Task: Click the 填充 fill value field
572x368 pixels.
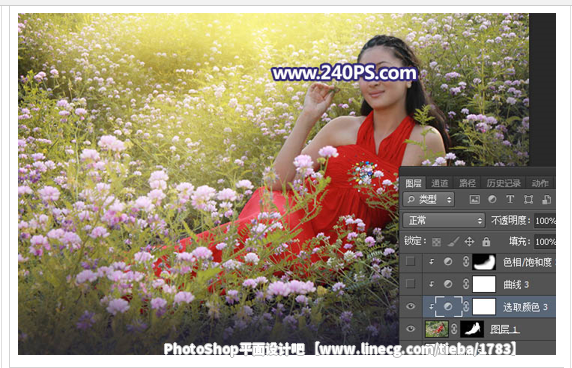Action: tap(545, 241)
